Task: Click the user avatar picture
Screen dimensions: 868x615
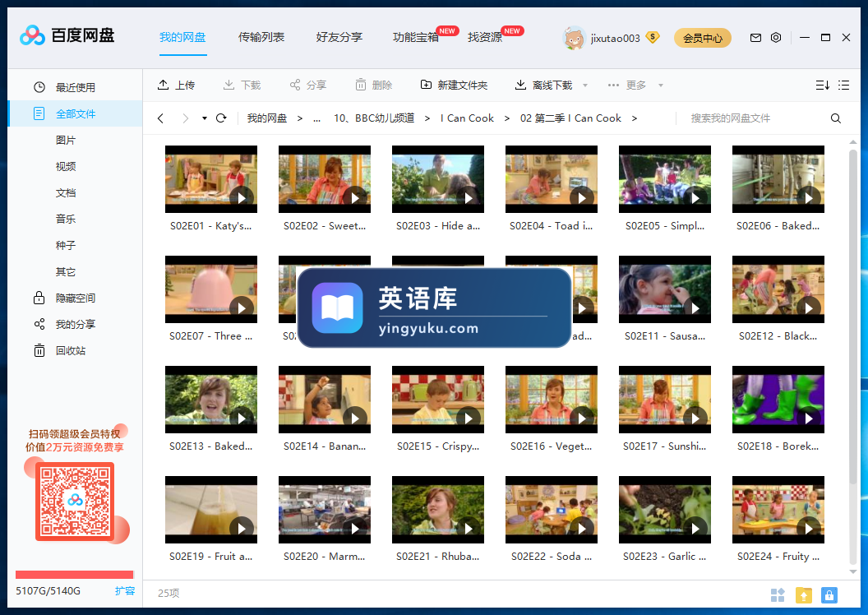Action: click(x=574, y=38)
